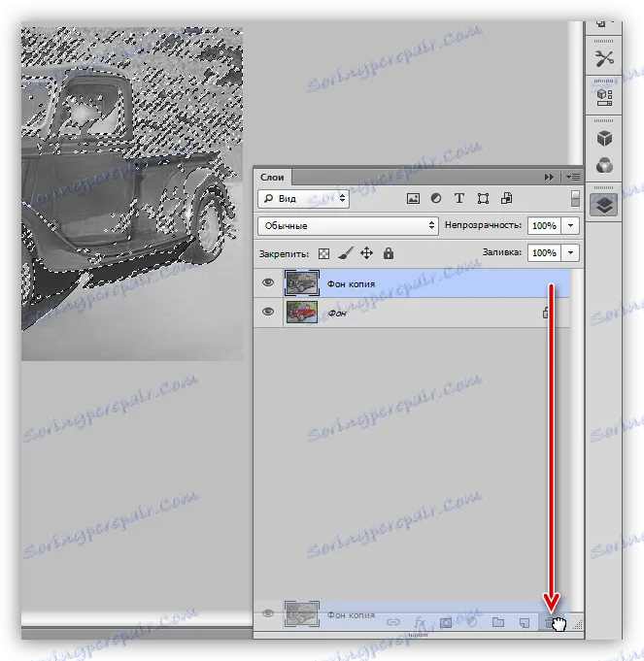The width and height of the screenshot is (644, 661).
Task: Open the Вид filter type dropdown
Action: (303, 199)
